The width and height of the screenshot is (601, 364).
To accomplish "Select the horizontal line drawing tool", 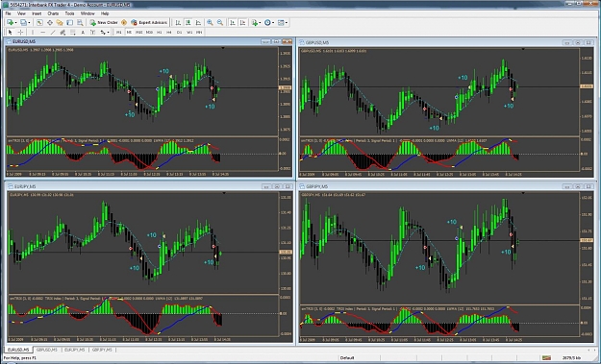I will [x=42, y=32].
